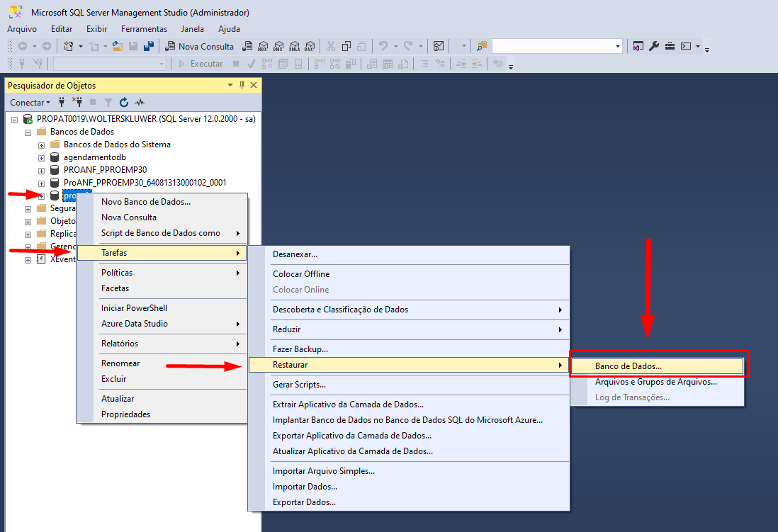
Task: Choose Nova Consulta in context menu
Action: (162, 217)
